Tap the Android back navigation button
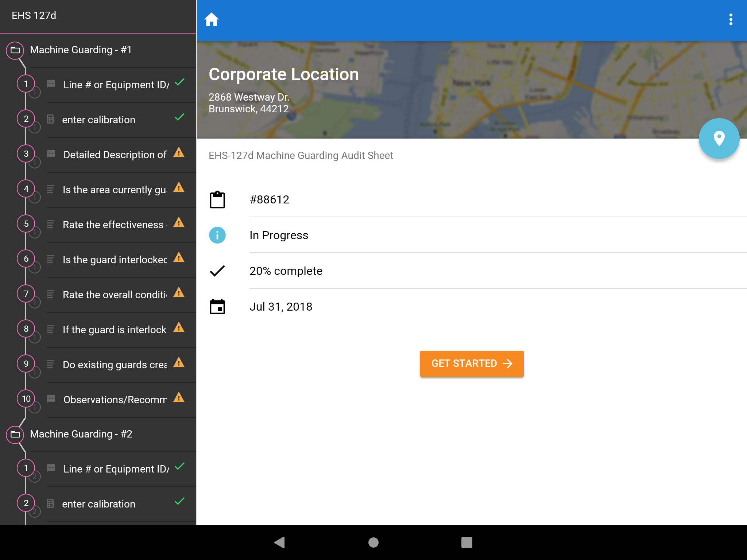Viewport: 747px width, 560px height. [x=280, y=542]
